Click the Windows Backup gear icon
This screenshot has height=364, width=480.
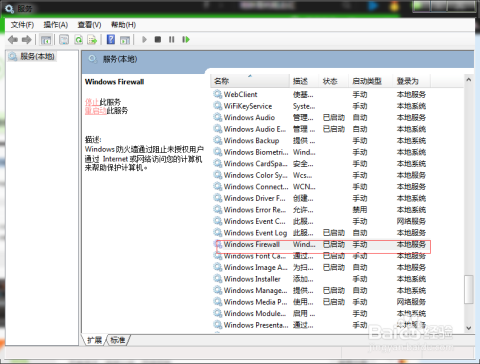[x=218, y=140]
